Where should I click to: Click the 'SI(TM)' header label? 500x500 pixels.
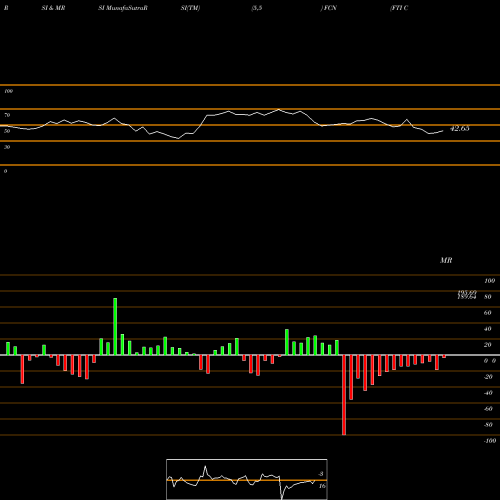[x=190, y=8]
